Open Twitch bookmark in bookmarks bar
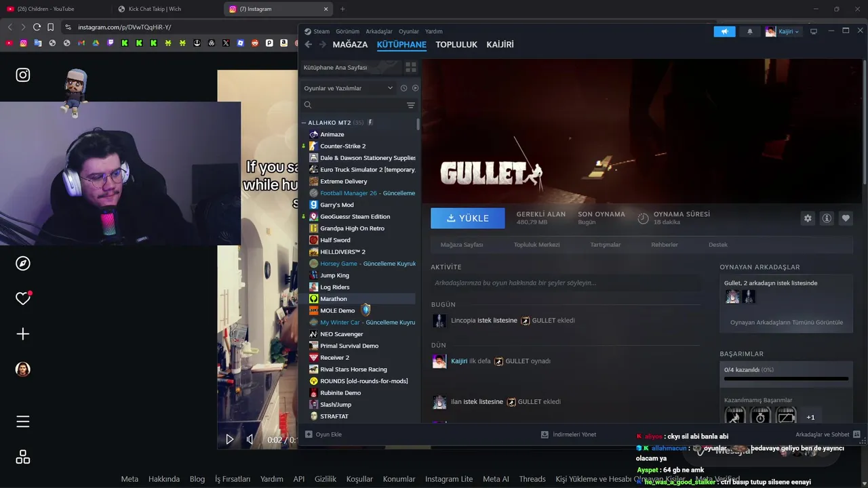The width and height of the screenshot is (868, 488). (x=110, y=43)
